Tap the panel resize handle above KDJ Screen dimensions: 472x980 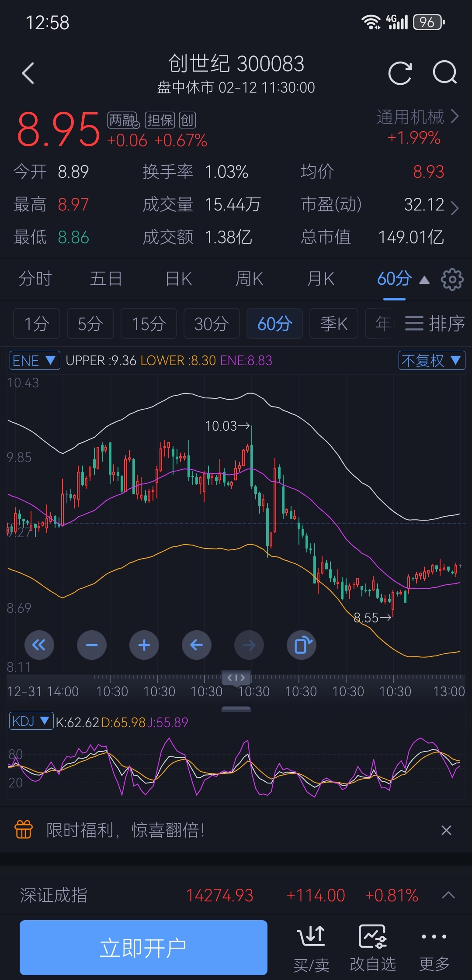point(236,709)
